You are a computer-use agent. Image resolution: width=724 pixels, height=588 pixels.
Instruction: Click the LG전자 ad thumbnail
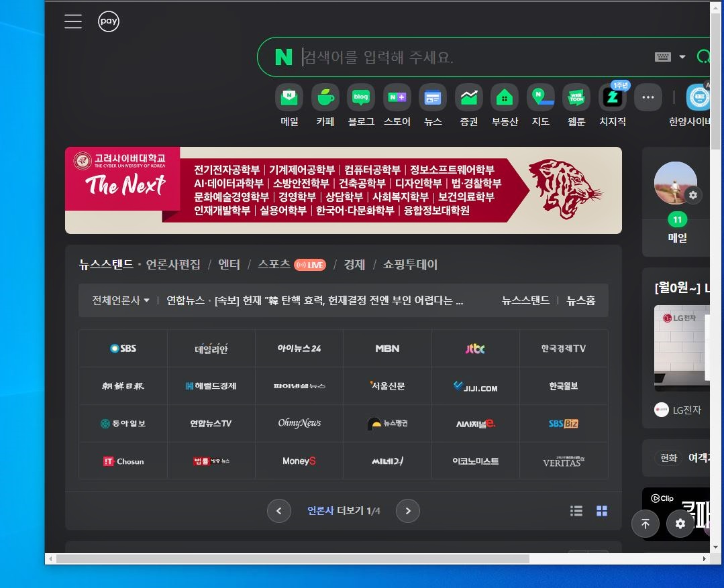(x=682, y=349)
